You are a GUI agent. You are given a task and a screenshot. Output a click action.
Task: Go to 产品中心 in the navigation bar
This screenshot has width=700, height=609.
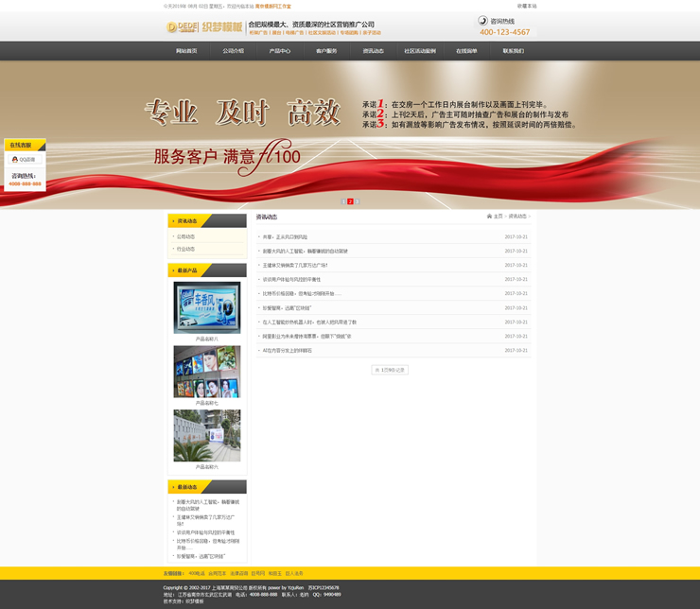(280, 51)
